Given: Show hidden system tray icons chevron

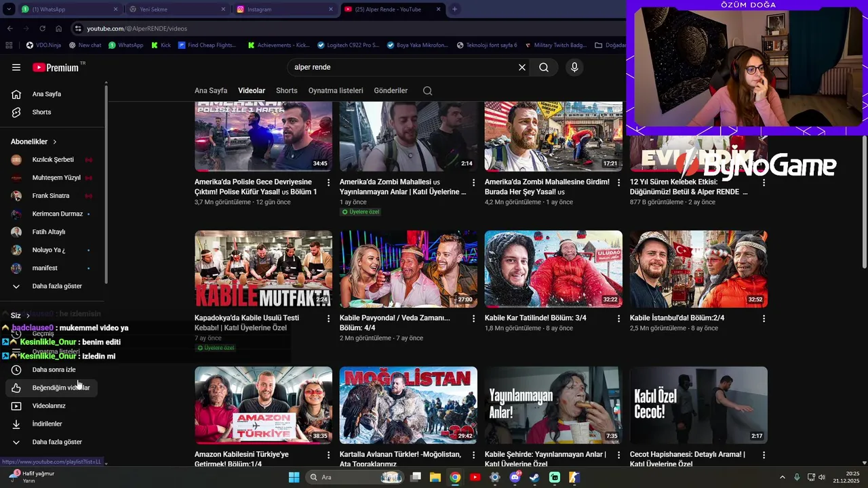Looking at the screenshot, I should coord(783,477).
